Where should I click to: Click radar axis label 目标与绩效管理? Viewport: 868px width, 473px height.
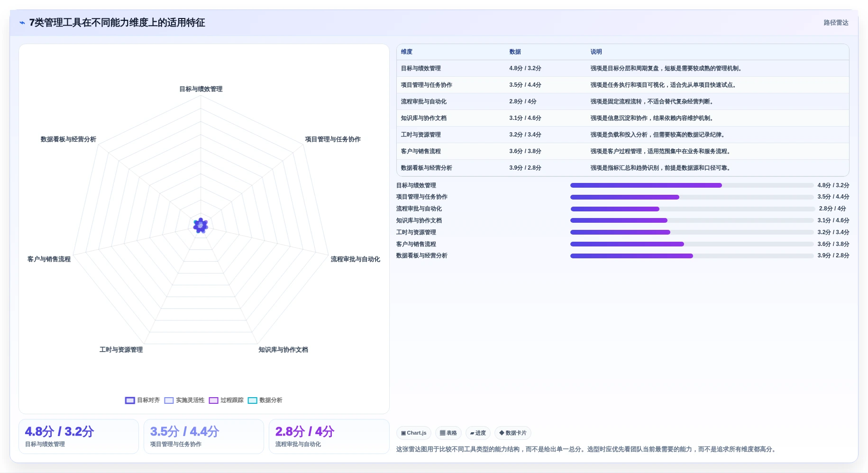pos(201,89)
